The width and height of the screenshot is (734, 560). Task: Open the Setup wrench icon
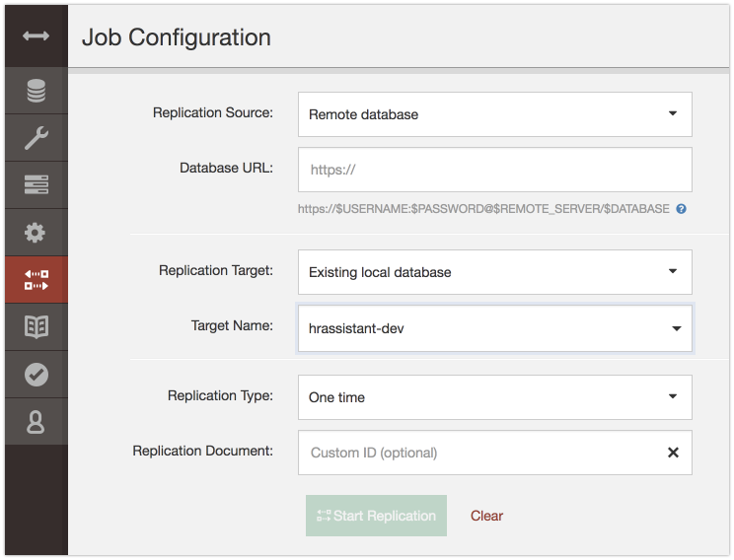coord(37,138)
